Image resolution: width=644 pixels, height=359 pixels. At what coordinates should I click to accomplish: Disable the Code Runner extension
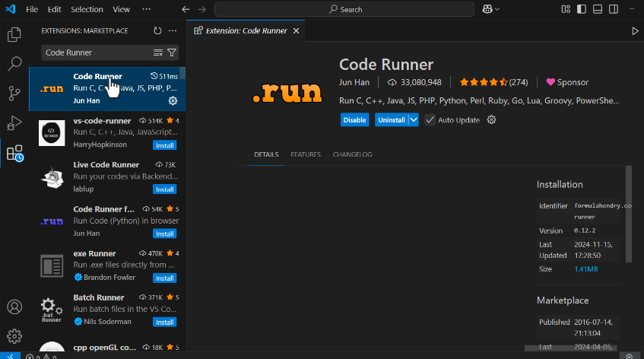[354, 120]
